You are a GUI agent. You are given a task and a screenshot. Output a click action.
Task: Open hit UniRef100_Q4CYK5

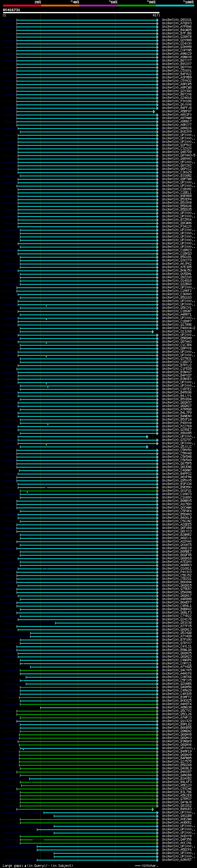176,670
